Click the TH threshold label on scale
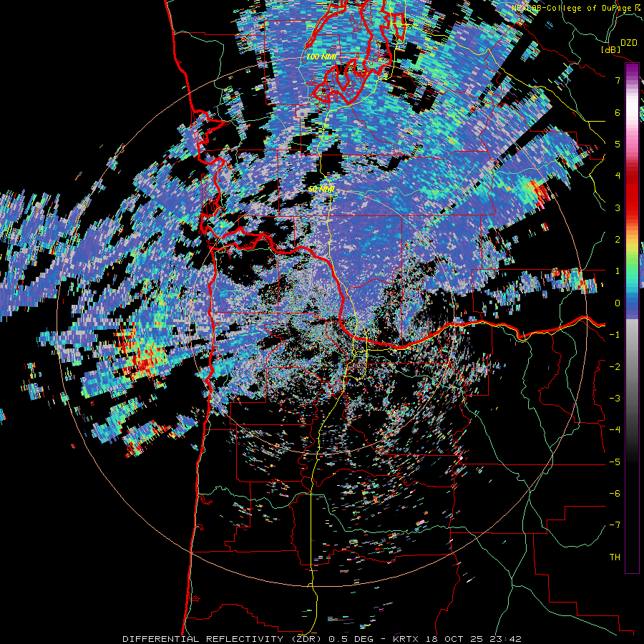644x644 pixels. click(615, 557)
